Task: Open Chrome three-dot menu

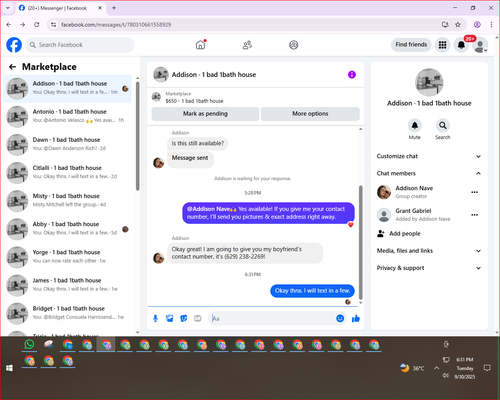Action: point(491,25)
